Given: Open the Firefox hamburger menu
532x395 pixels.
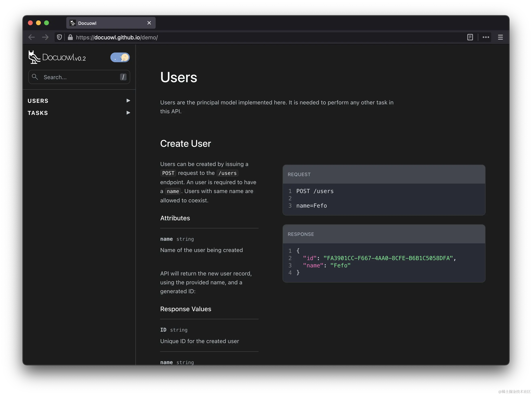Looking at the screenshot, I should click(x=500, y=37).
